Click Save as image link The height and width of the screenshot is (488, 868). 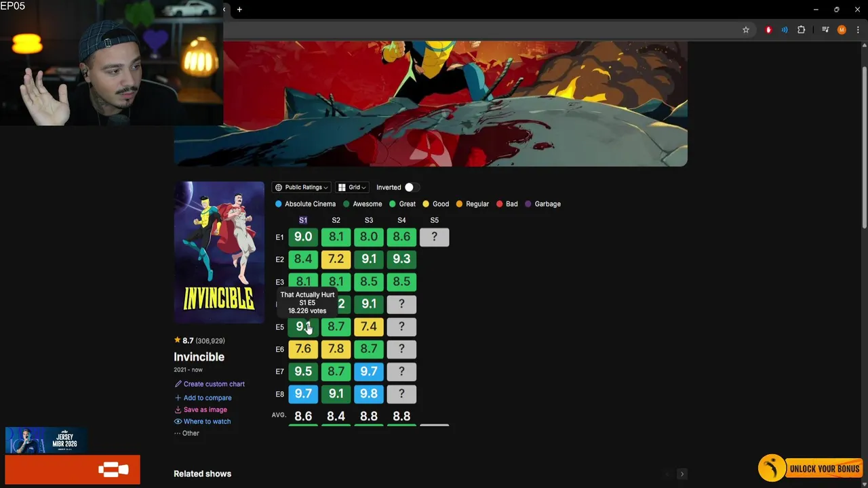201,410
